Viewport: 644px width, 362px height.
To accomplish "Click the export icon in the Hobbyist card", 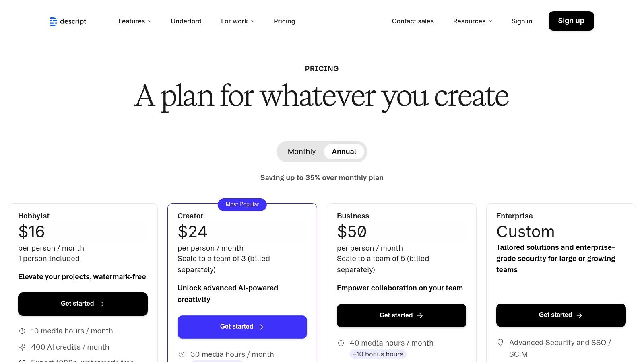I will [x=22, y=361].
